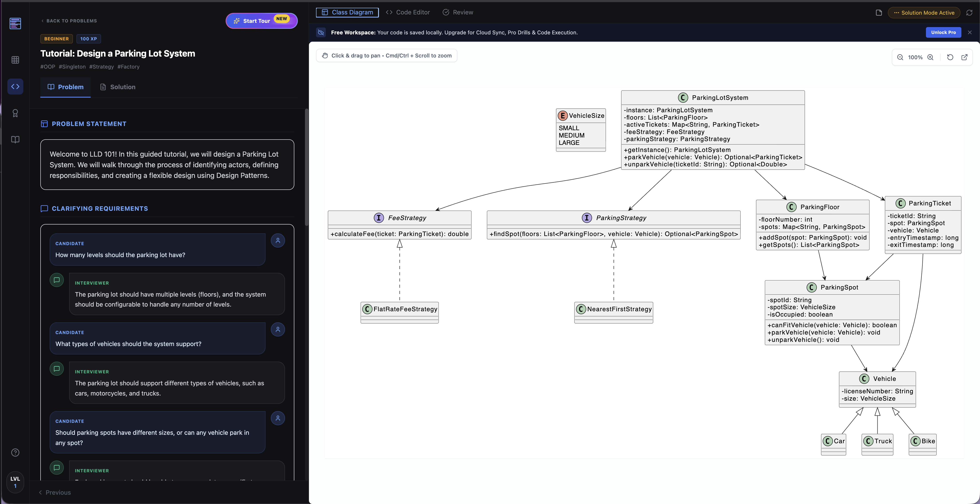980x504 pixels.
Task: Select the ParkingSpot class box
Action: click(x=832, y=313)
